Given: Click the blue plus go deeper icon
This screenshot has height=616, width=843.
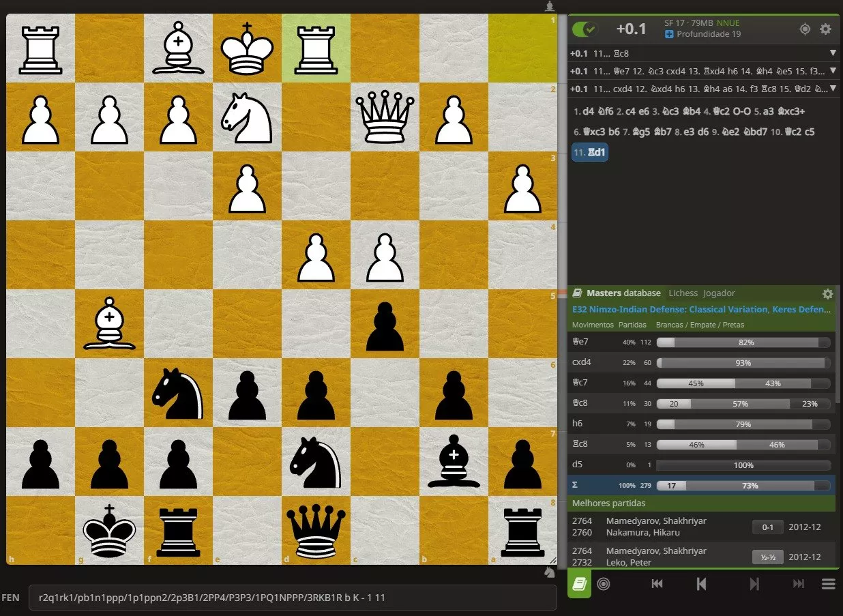Looking at the screenshot, I should point(669,34).
